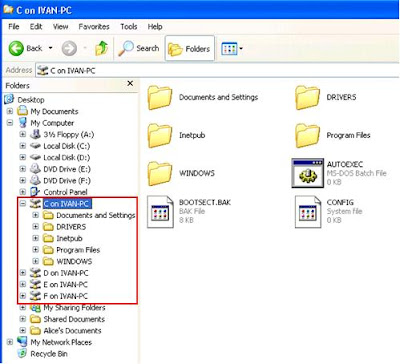Select Local Disk (D:) drive icon
This screenshot has height=364, width=400.
click(x=35, y=157)
